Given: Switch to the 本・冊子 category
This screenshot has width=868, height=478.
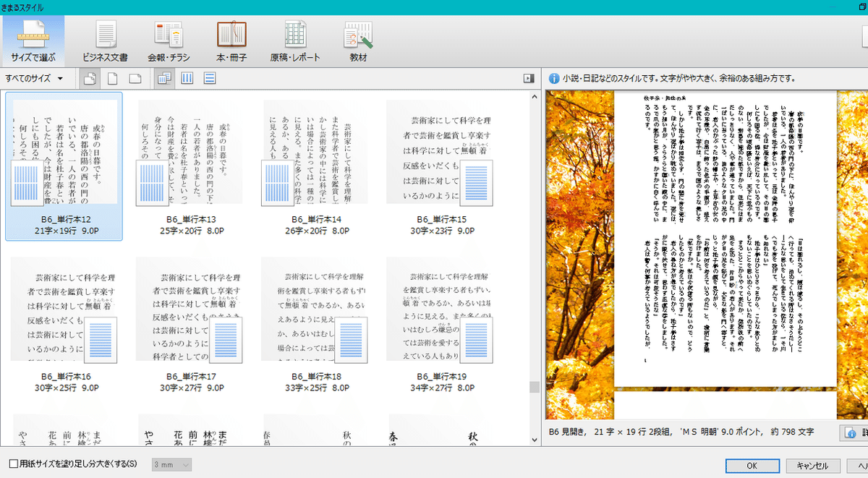Looking at the screenshot, I should [231, 40].
